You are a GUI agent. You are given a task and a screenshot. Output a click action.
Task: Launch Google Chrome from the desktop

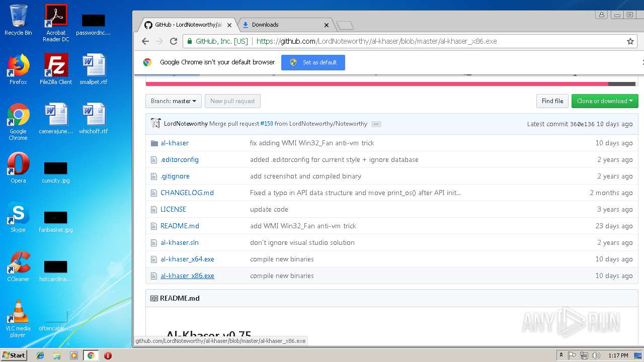(18, 122)
